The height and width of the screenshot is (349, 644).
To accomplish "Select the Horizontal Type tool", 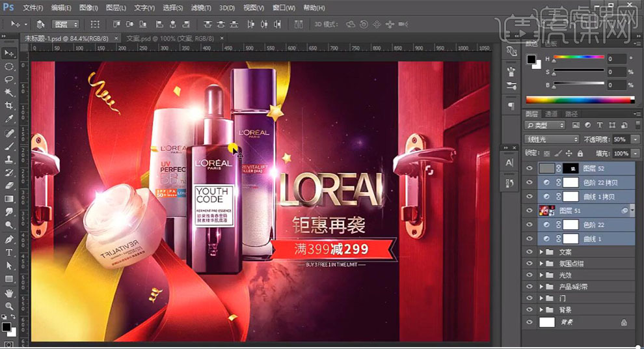I will coord(8,252).
